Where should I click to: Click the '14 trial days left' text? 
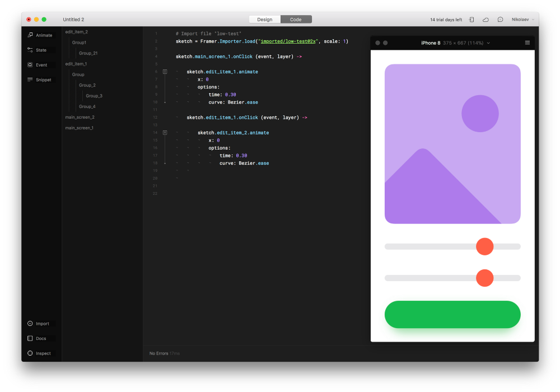coord(446,20)
